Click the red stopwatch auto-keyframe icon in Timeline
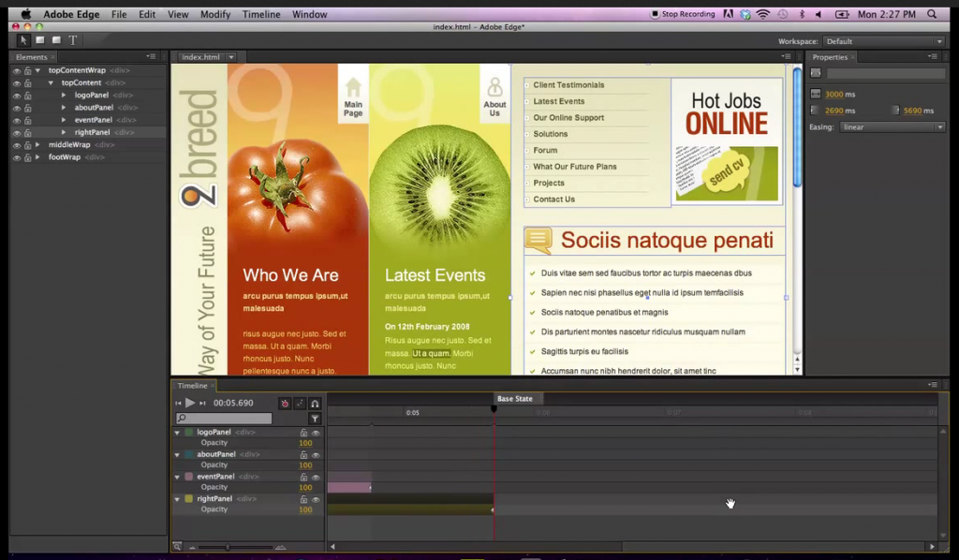959x560 pixels. tap(285, 404)
